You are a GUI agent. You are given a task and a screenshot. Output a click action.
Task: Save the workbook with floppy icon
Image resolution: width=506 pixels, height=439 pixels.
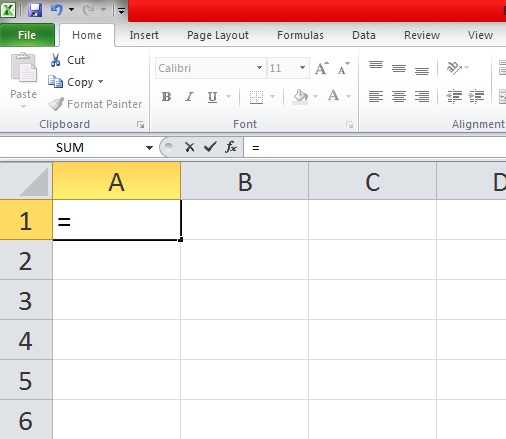point(35,10)
